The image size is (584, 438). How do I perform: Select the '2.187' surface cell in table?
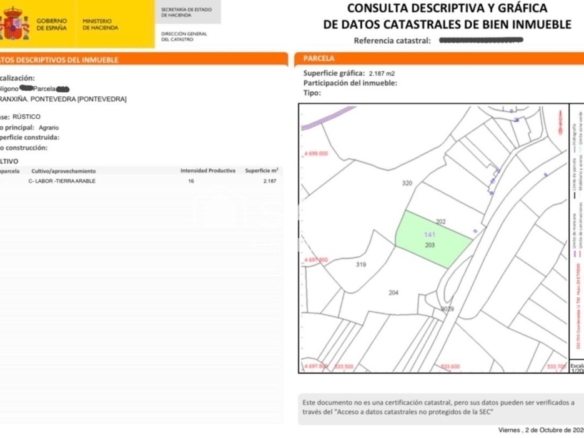pyautogui.click(x=270, y=181)
